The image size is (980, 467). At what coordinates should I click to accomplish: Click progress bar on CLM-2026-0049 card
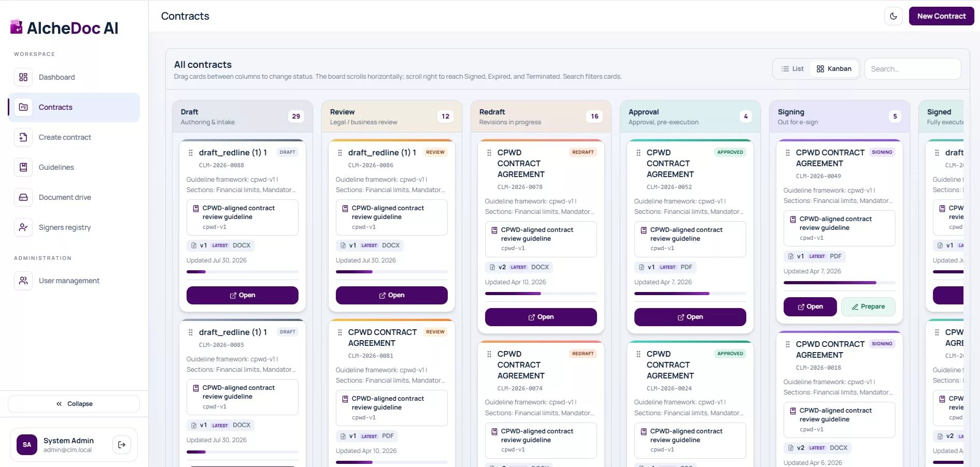click(x=840, y=283)
